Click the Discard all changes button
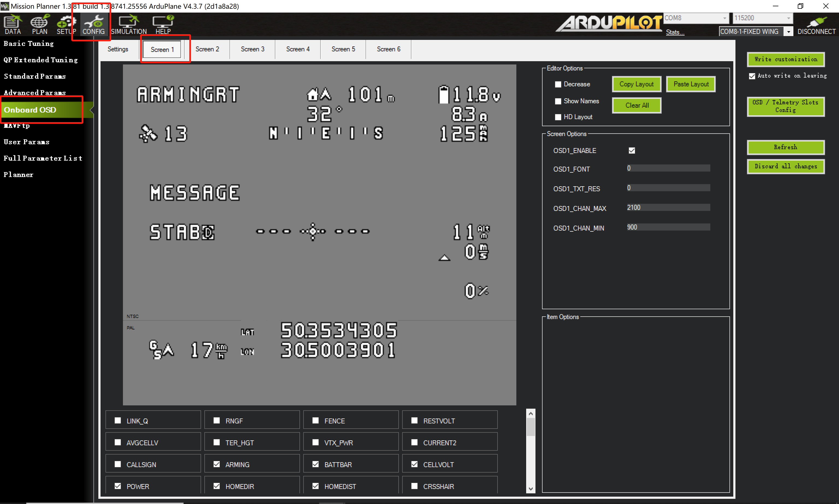 pyautogui.click(x=786, y=166)
